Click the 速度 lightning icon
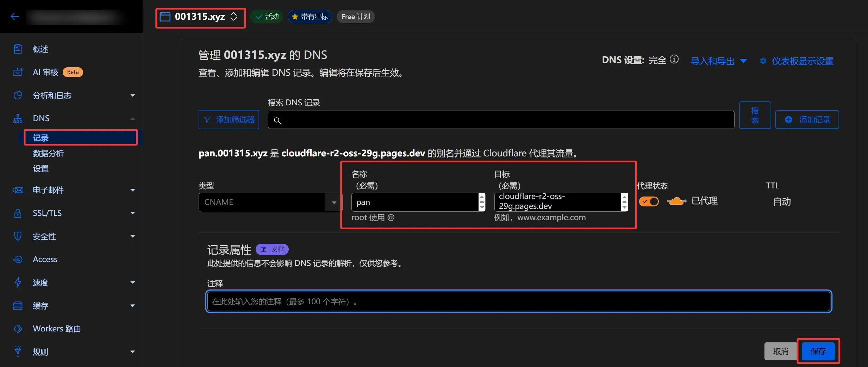 (18, 282)
